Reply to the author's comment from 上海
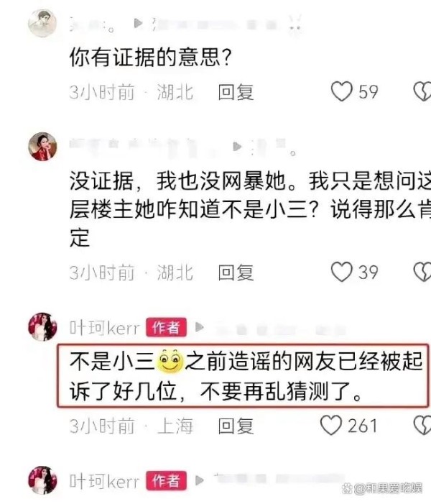This screenshot has width=431, height=504. (x=236, y=426)
